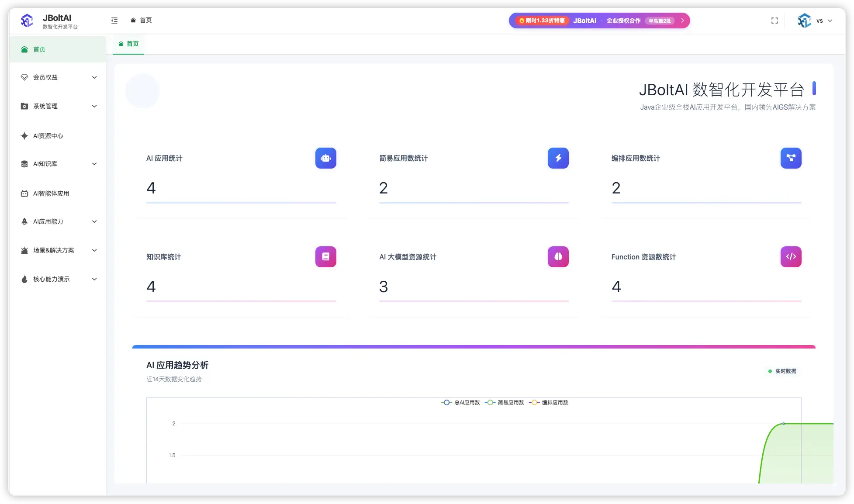This screenshot has width=854, height=504.
Task: Click the AI 应用趋势分析 section heading
Action: click(x=177, y=365)
